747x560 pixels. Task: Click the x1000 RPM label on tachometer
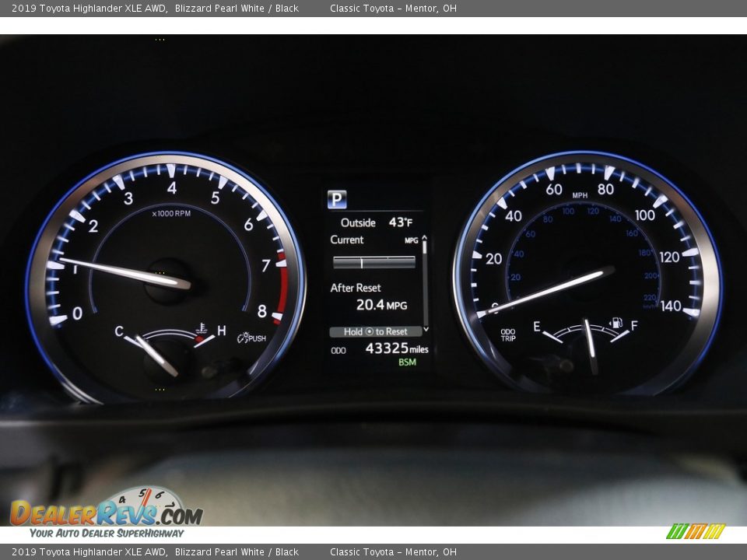[x=171, y=213]
